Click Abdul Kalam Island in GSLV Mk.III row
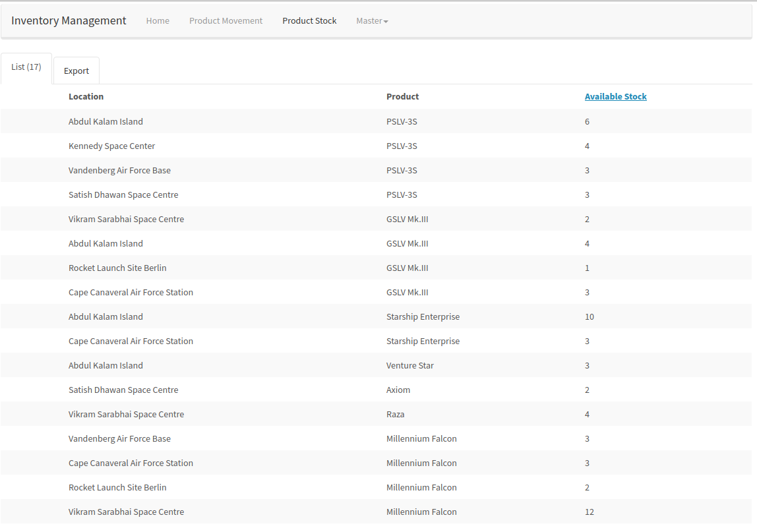 point(106,243)
